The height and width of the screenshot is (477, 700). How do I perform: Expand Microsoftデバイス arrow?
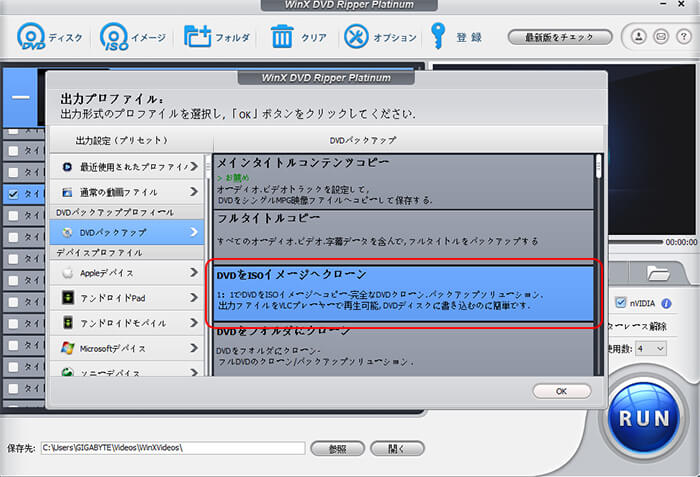[x=194, y=347]
